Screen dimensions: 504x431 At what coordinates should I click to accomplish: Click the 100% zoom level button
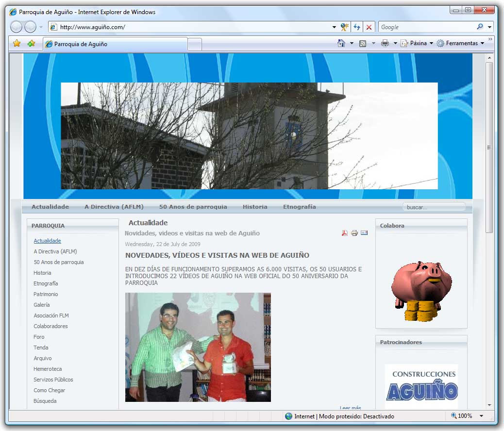click(462, 416)
